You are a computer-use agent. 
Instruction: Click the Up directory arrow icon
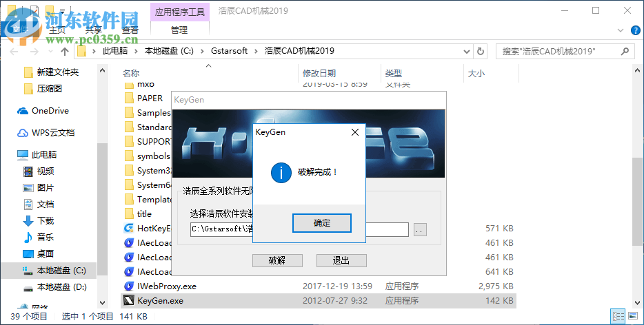[65, 51]
